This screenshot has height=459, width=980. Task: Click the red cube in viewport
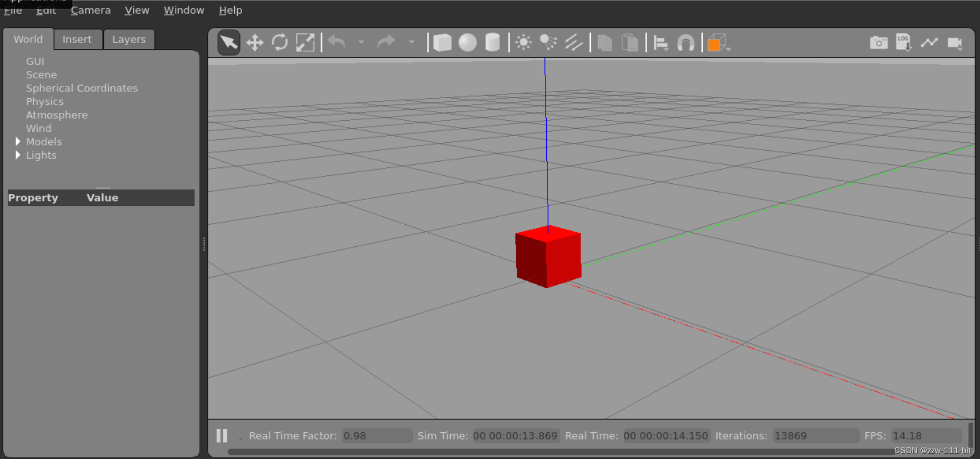(548, 257)
